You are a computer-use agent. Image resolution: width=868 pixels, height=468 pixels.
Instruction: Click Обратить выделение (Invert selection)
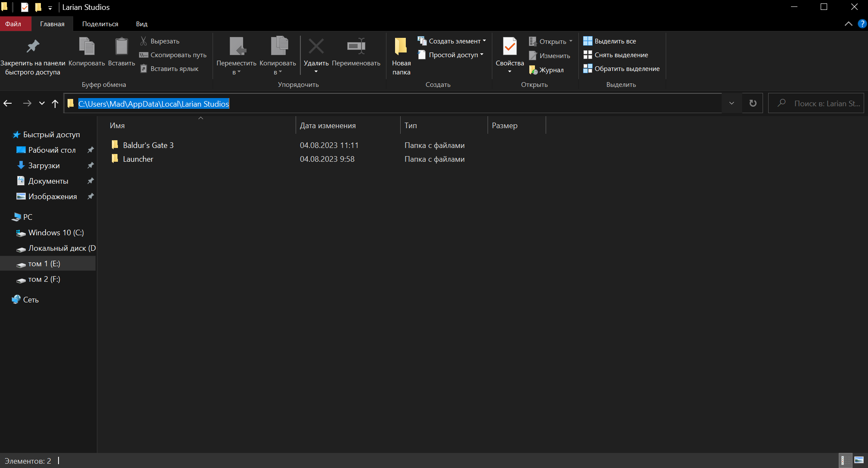(621, 69)
